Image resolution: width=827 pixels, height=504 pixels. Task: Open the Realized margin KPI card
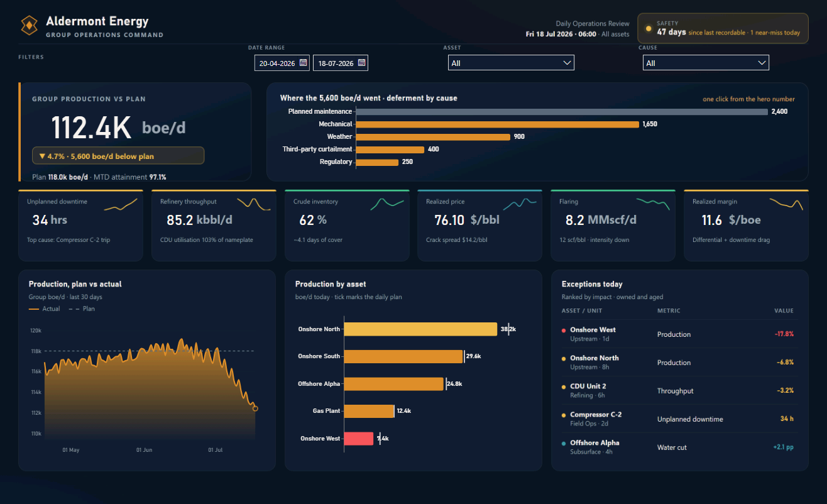point(746,225)
